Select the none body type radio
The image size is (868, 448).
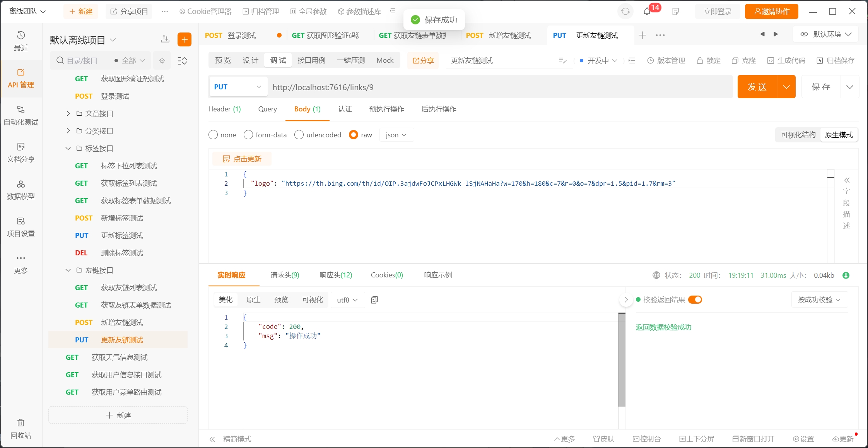[213, 135]
